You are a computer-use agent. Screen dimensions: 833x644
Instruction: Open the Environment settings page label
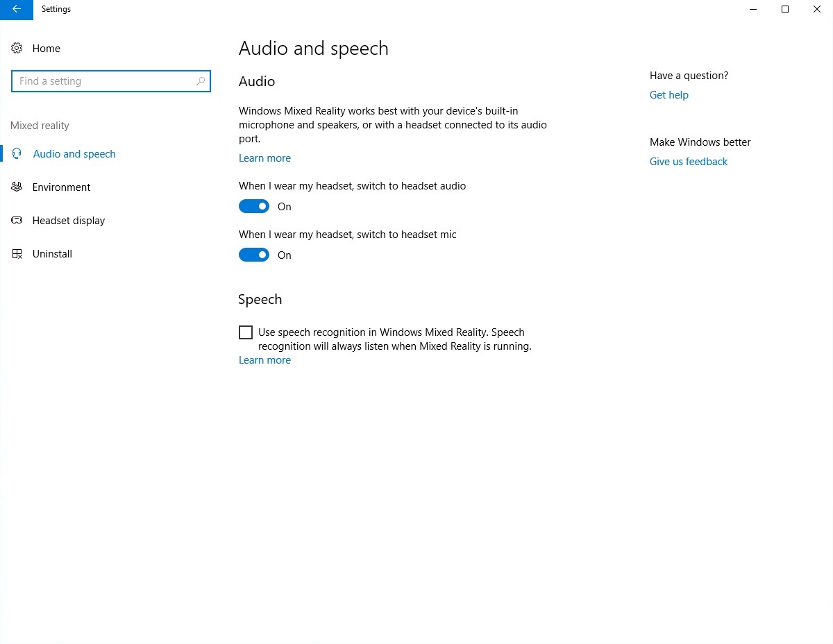[x=61, y=187]
